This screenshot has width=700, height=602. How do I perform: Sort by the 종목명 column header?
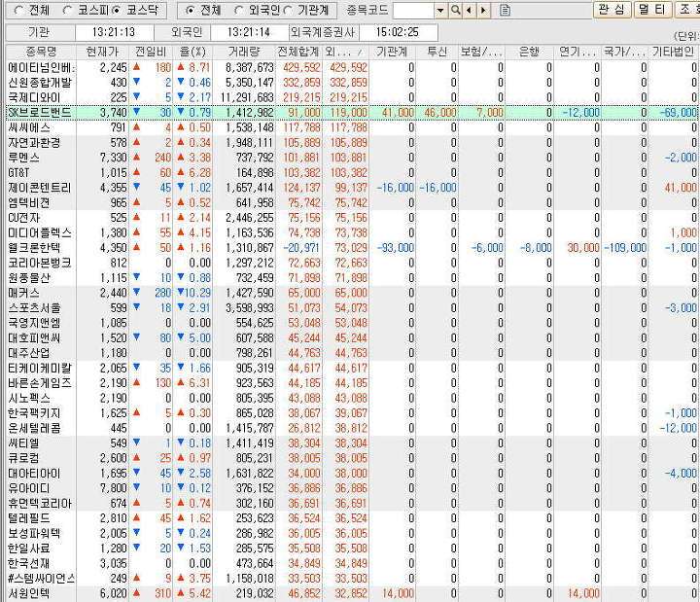(x=41, y=52)
